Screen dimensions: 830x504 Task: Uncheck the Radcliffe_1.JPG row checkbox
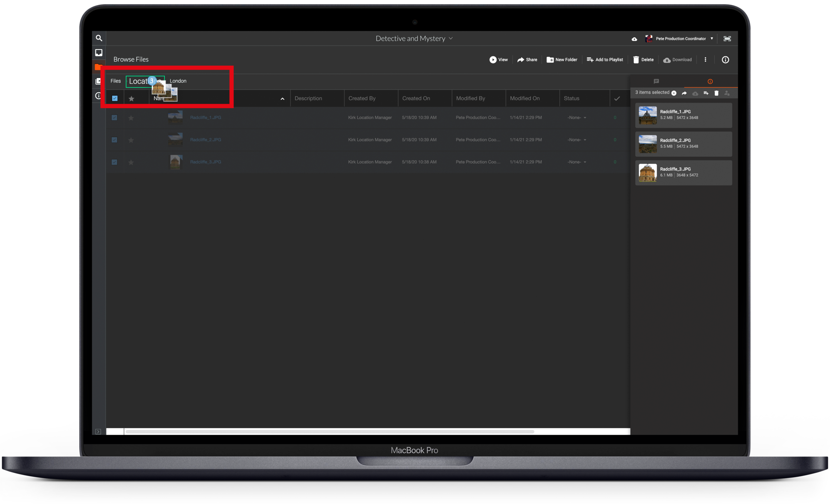point(114,118)
